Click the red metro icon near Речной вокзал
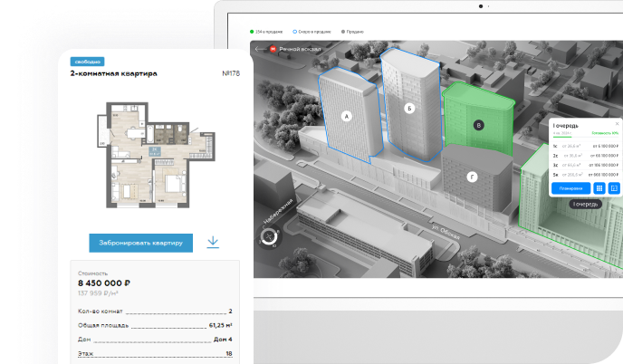The image size is (623, 364). click(x=273, y=49)
